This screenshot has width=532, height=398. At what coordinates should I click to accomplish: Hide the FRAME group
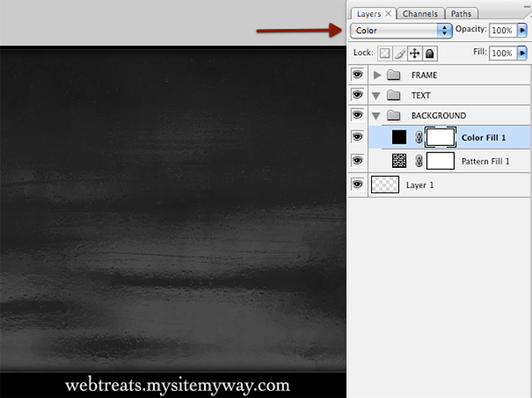(x=357, y=74)
